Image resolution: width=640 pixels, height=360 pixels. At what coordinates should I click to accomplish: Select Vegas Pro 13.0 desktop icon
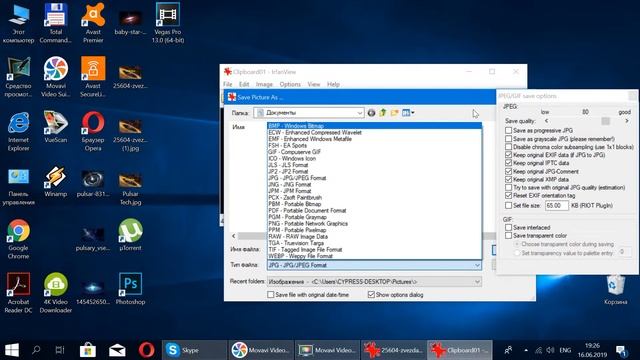pyautogui.click(x=168, y=23)
